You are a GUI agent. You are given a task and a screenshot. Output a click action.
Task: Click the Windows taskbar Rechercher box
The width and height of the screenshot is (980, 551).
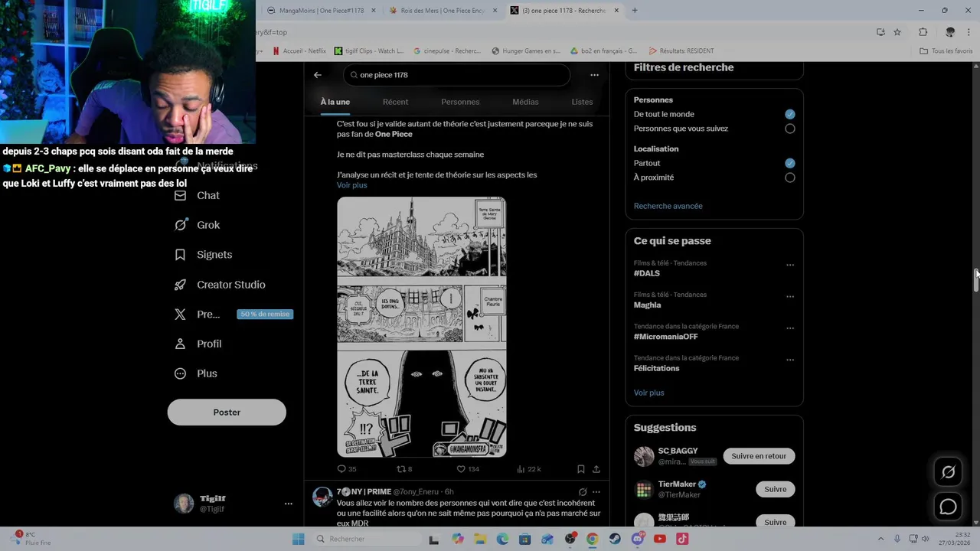tap(367, 539)
